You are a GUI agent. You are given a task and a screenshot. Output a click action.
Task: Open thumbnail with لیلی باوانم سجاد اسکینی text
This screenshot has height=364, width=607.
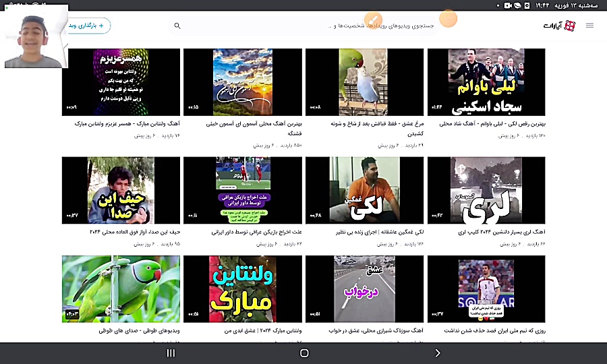click(486, 82)
